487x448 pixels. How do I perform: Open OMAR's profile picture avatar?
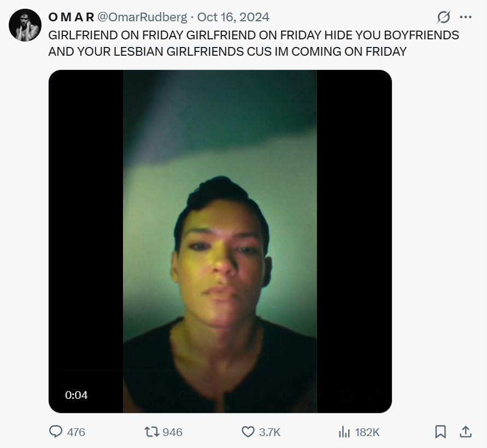tap(25, 25)
